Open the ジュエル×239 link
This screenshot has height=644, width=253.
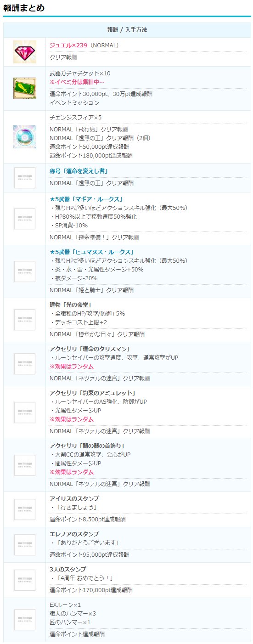coord(68,45)
